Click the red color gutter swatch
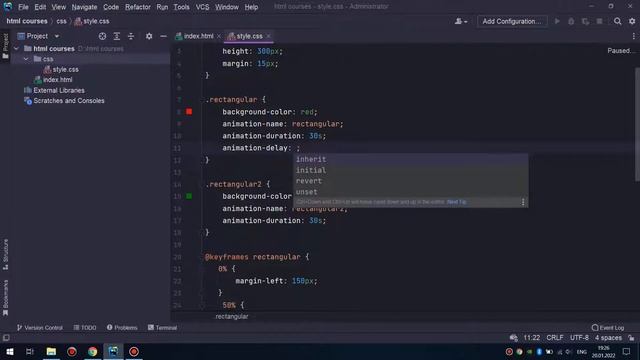 coord(189,111)
